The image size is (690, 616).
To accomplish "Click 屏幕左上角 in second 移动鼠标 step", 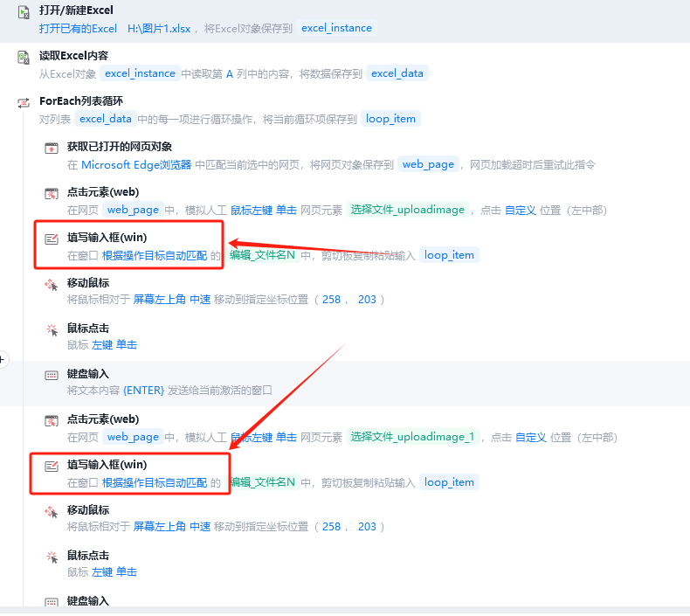I will pos(160,527).
